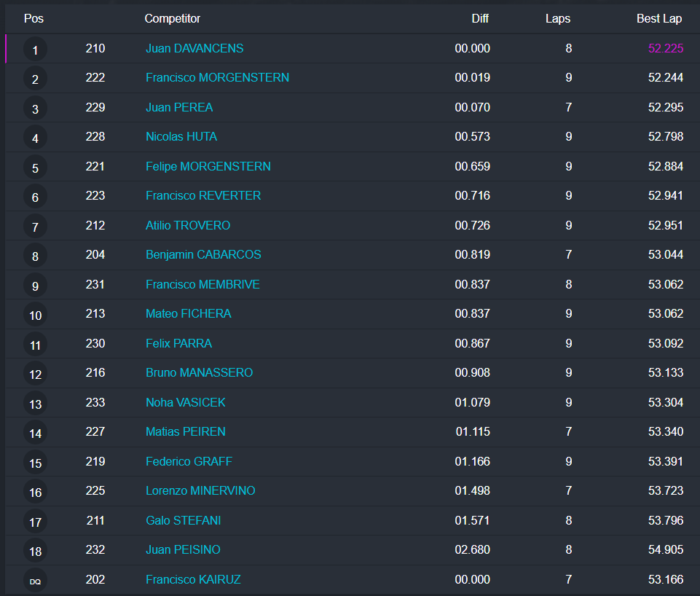Click the DQ disqualified badge
700x596 pixels.
35,581
